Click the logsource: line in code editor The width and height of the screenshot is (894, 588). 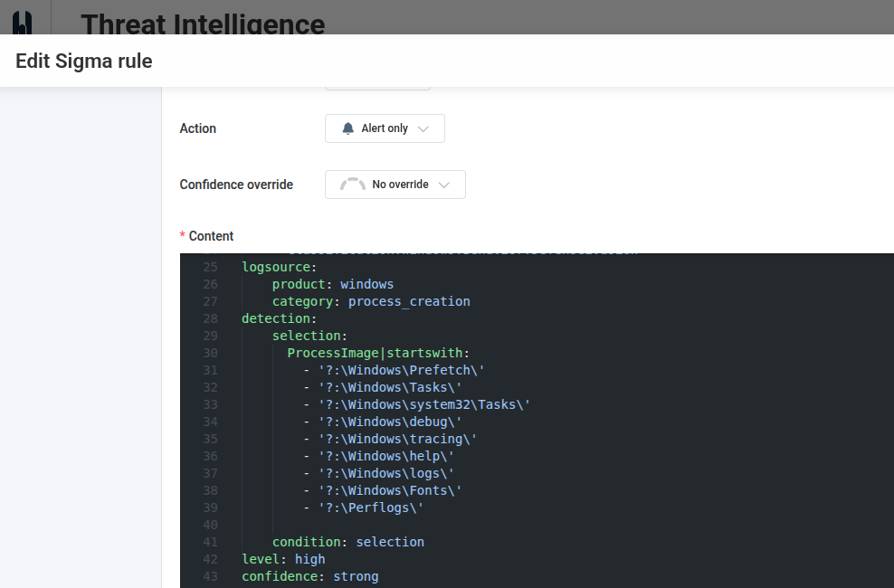pos(280,267)
